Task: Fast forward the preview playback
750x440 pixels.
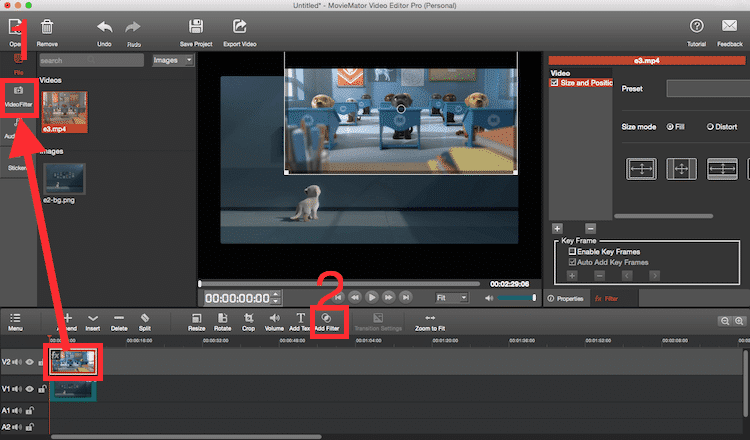Action: click(389, 297)
